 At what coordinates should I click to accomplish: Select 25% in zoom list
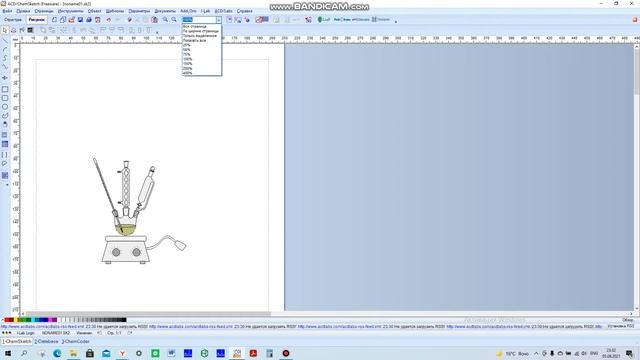coord(202,45)
